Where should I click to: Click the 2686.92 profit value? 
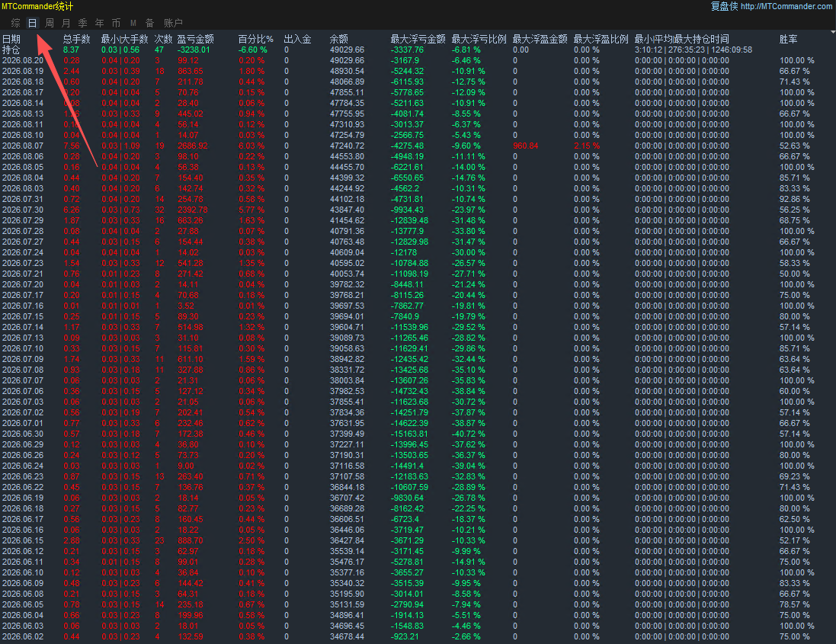tap(193, 146)
